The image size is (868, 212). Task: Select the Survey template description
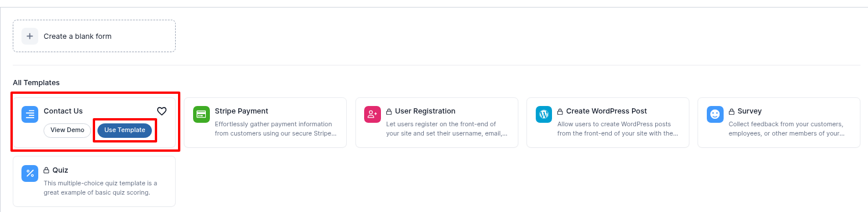coord(786,129)
